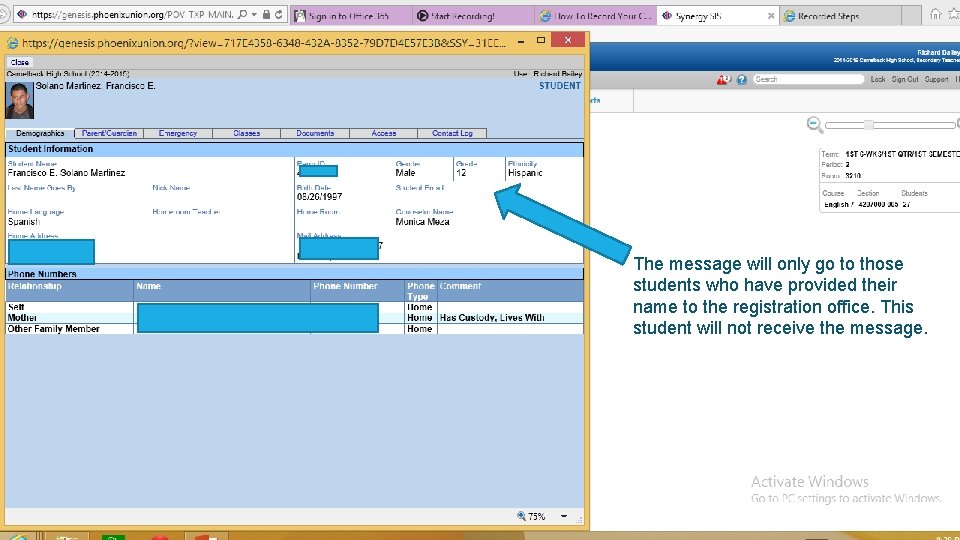Screen dimensions: 960x540
Task: Click the browser Home icon
Action: pos(936,14)
